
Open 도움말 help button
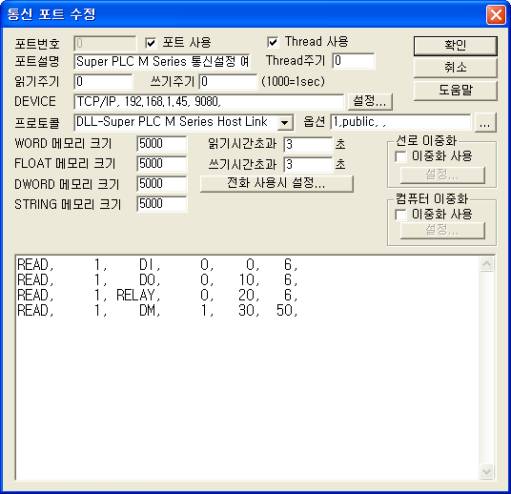[x=455, y=90]
